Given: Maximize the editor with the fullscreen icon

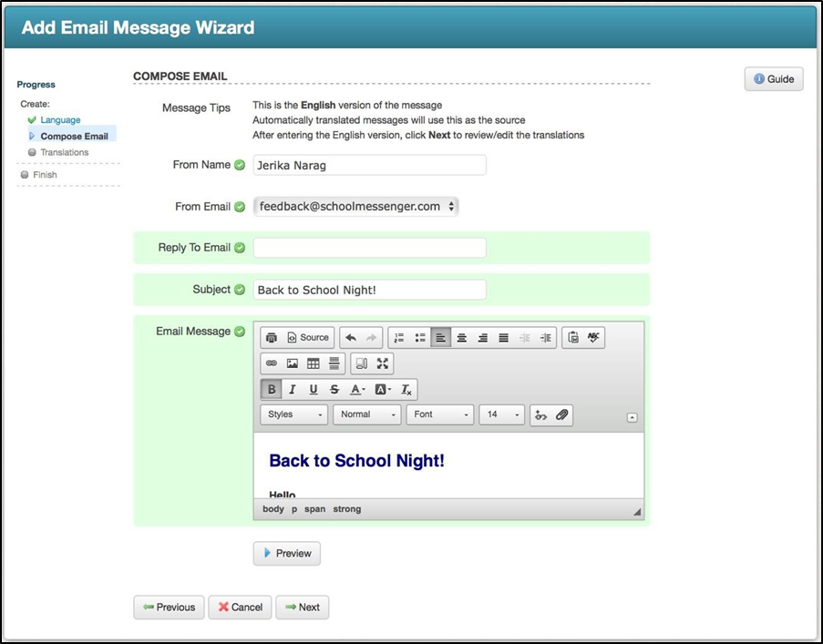Looking at the screenshot, I should pos(383,363).
